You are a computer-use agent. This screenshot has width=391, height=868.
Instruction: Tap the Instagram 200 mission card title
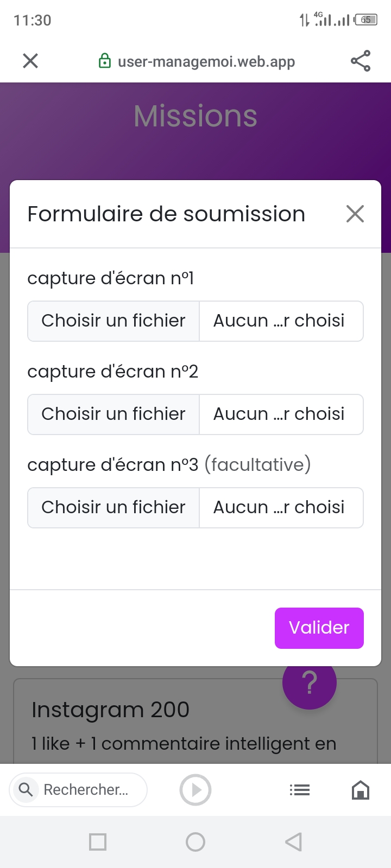point(110,710)
